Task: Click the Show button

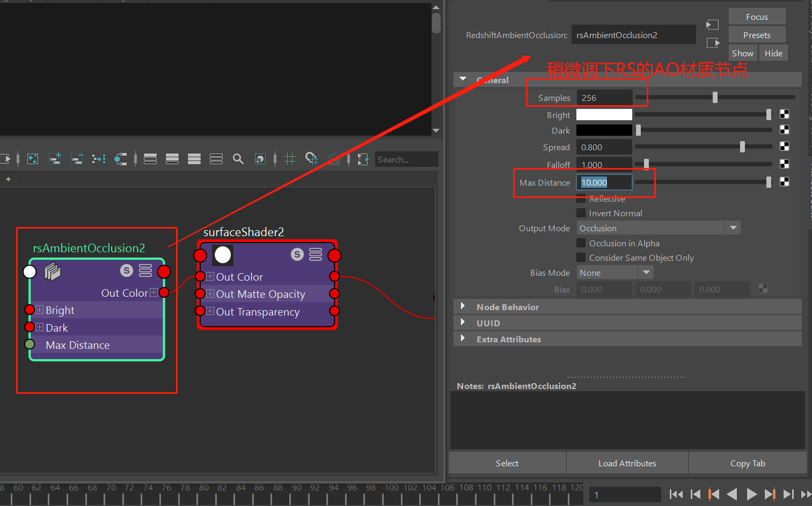Action: (742, 53)
